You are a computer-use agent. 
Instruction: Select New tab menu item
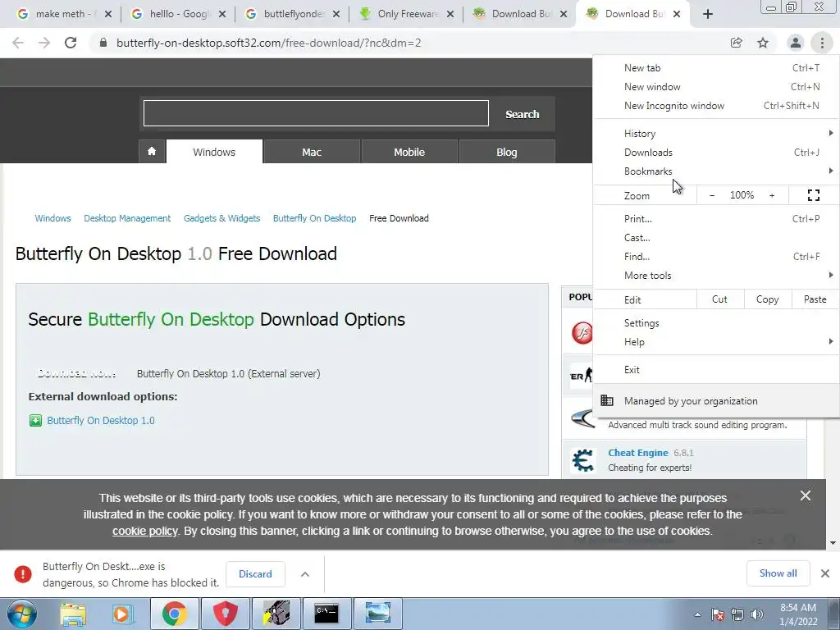pyautogui.click(x=715, y=68)
